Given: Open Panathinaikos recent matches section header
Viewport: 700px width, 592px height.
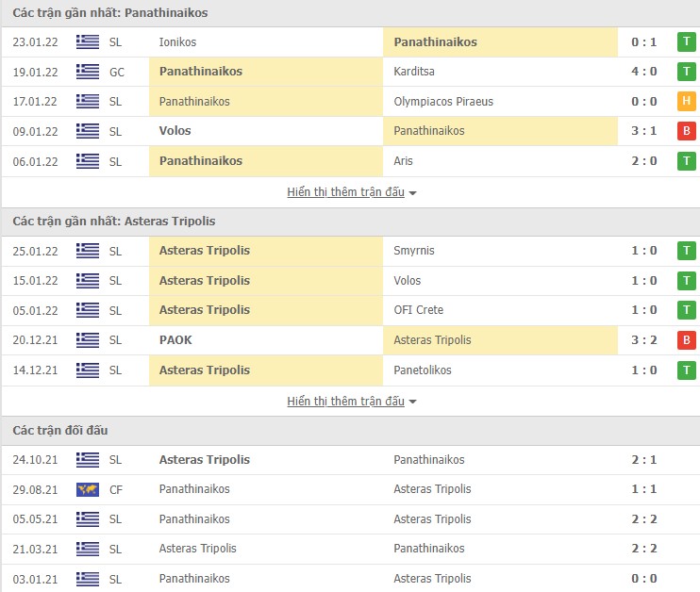Looking at the screenshot, I should 110,13.
